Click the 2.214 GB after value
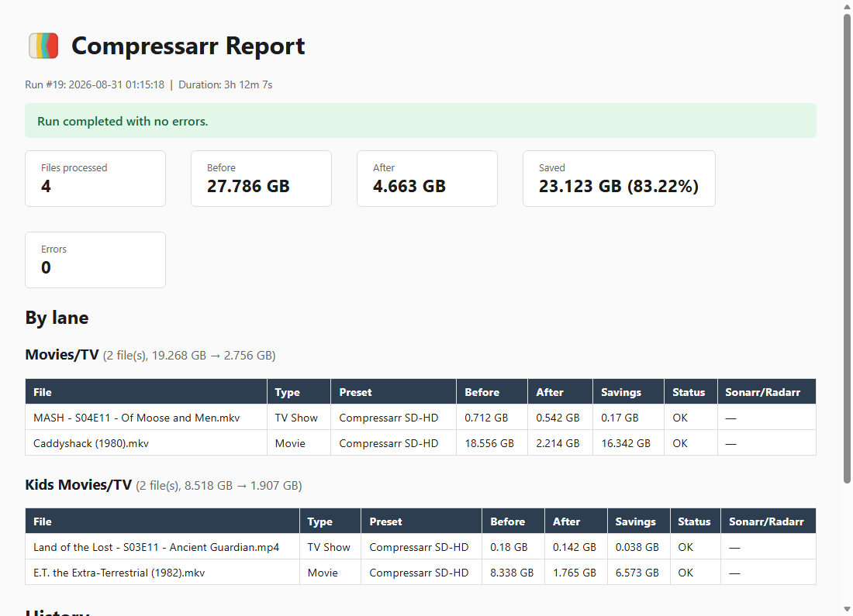Viewport: 853px width, 616px height. pos(558,443)
